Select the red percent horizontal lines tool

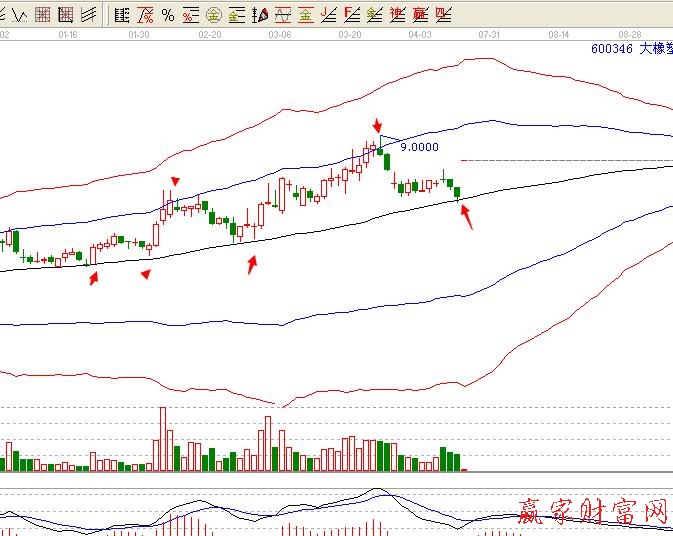pos(191,15)
